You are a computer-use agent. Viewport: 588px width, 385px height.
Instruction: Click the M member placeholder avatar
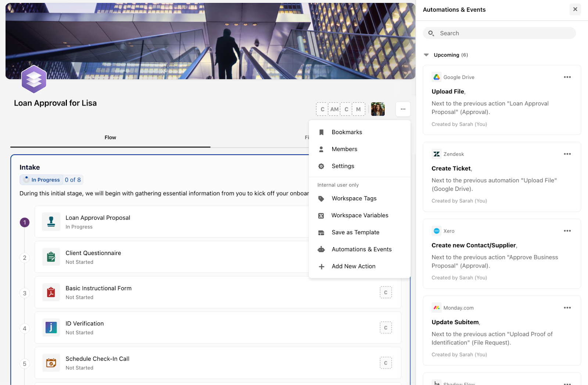click(358, 109)
